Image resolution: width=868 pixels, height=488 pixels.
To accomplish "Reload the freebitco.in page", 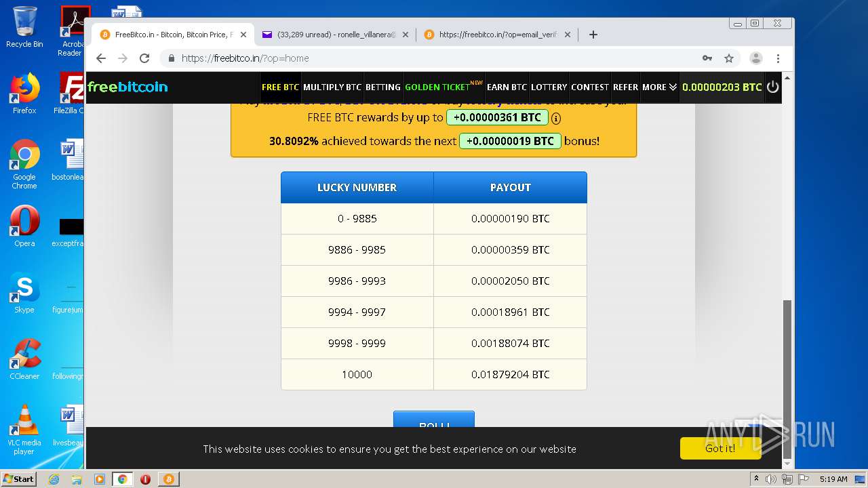I will click(x=144, y=58).
